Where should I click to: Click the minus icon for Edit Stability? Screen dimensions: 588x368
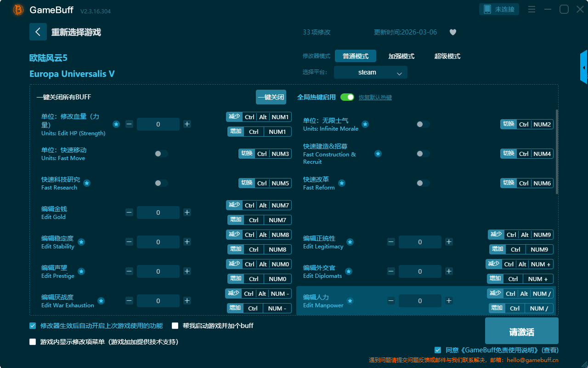point(129,242)
